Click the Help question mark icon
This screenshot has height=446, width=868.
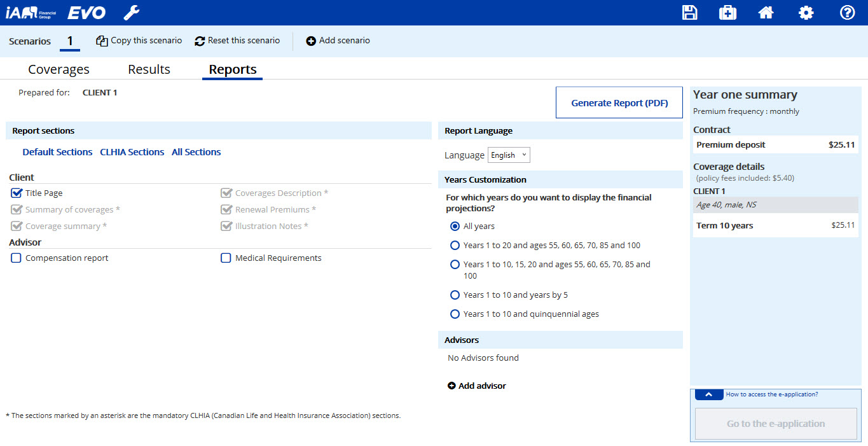846,12
